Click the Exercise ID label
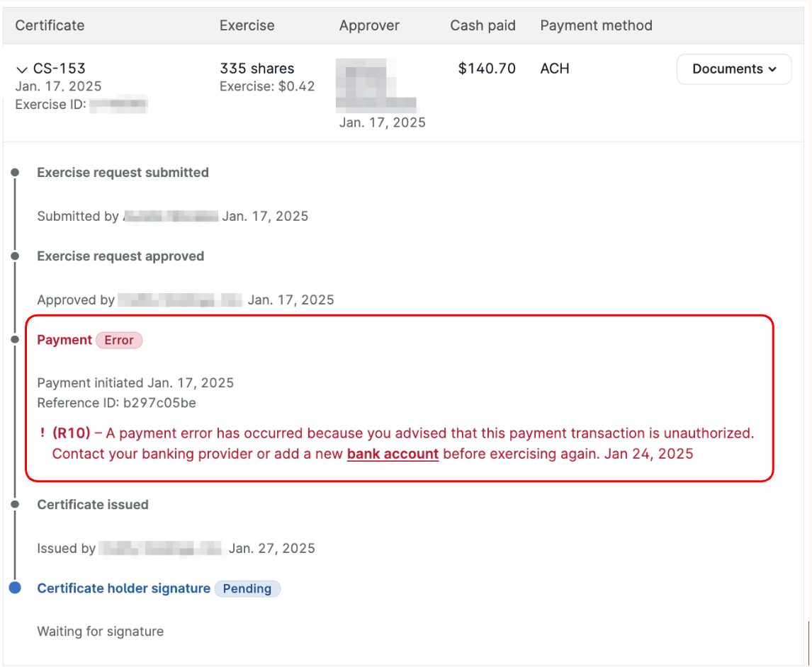 (50, 105)
